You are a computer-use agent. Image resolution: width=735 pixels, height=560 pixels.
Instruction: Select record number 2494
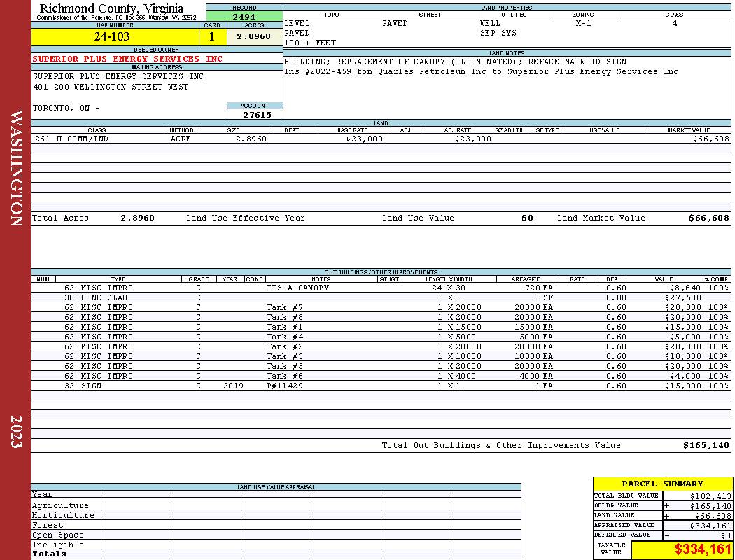244,17
